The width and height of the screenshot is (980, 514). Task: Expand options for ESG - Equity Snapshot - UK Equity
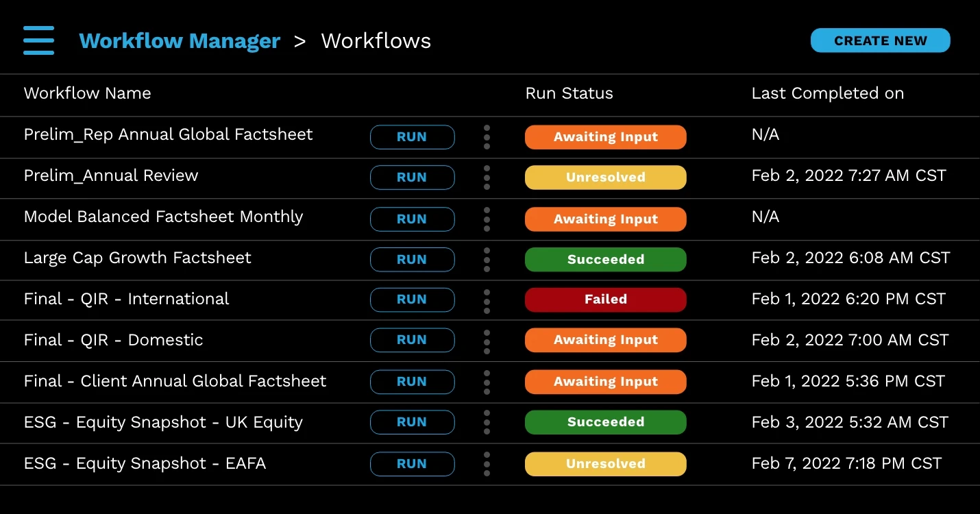487,422
